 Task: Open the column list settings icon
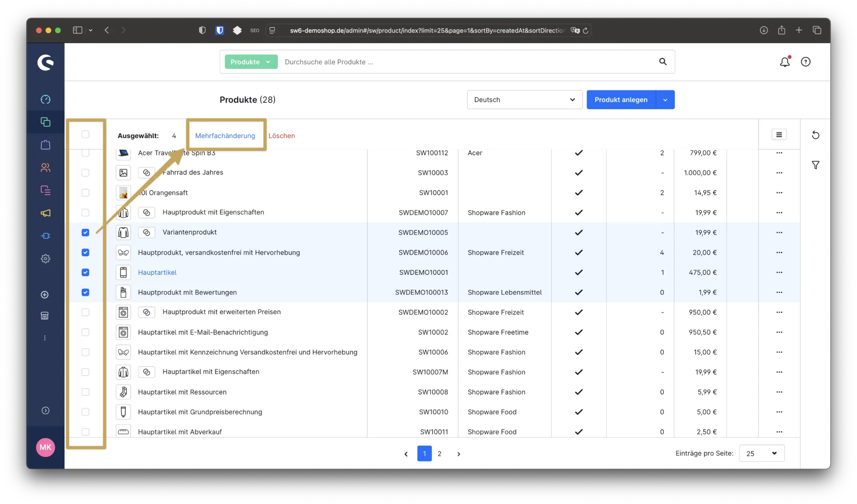(x=779, y=135)
